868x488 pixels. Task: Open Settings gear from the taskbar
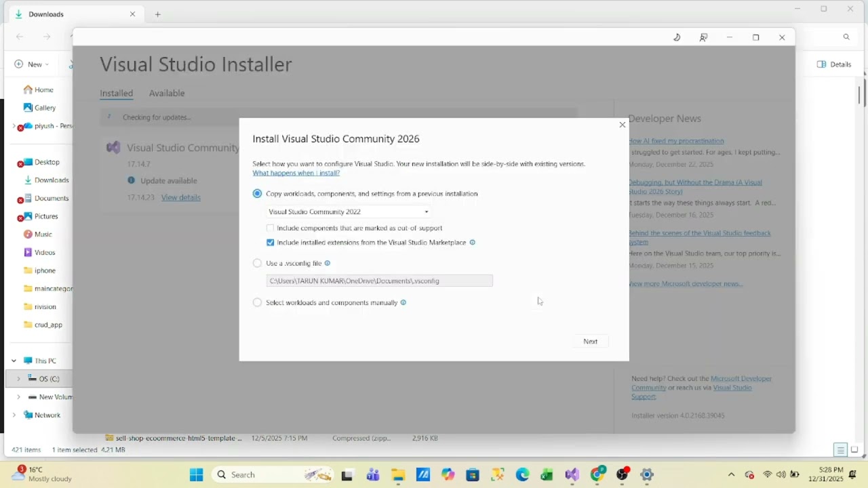(x=647, y=475)
